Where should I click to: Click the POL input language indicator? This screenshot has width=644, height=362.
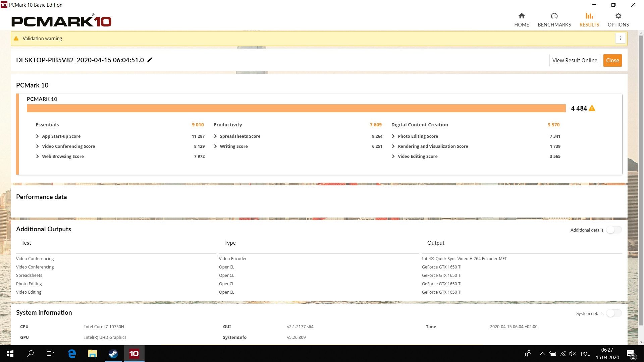point(585,354)
